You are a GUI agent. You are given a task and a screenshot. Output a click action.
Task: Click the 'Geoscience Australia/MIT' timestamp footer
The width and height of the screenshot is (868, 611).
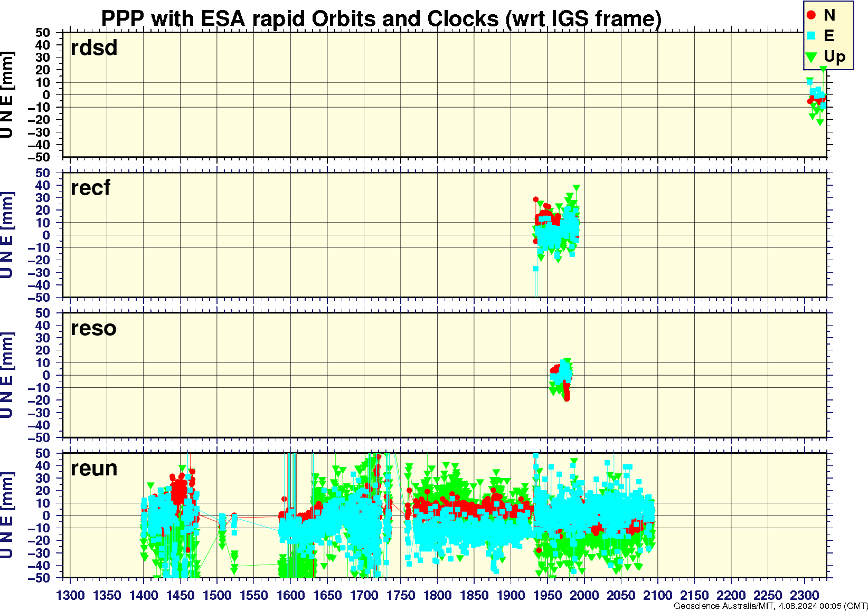click(771, 606)
